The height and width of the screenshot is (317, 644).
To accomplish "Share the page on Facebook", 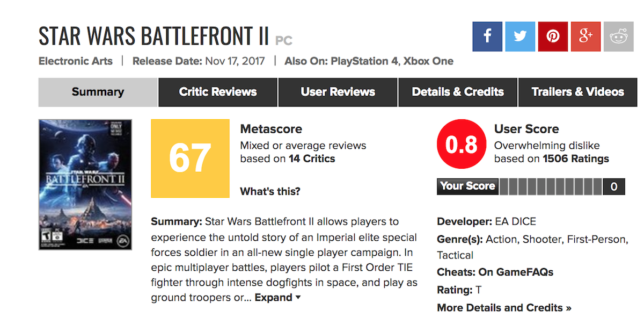I will [x=487, y=37].
